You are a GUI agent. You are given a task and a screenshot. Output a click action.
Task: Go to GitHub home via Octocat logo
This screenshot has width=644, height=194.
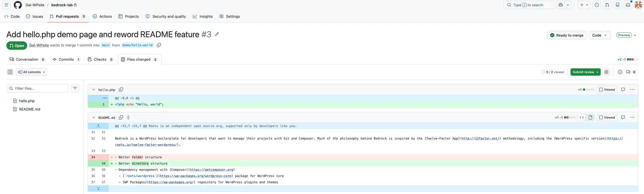tap(18, 5)
